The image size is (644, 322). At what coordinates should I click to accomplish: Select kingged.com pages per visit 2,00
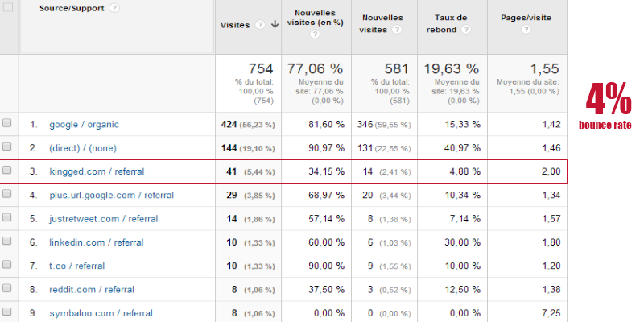[551, 171]
